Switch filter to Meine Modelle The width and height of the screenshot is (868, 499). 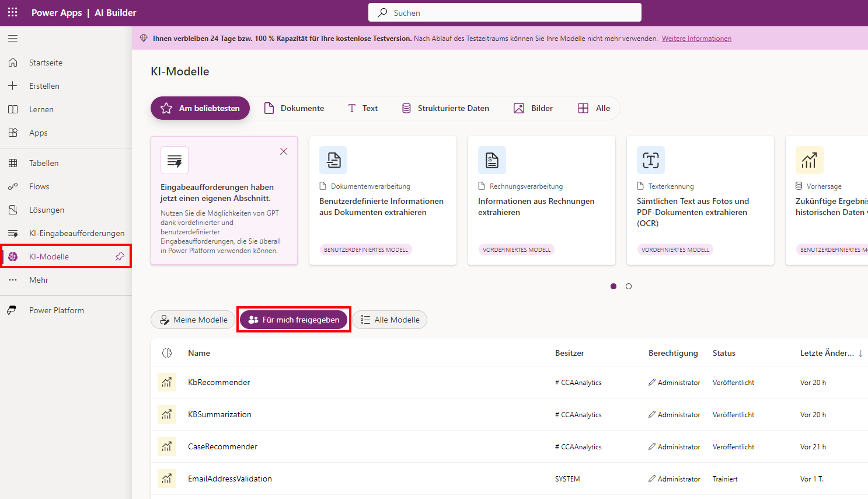point(193,320)
